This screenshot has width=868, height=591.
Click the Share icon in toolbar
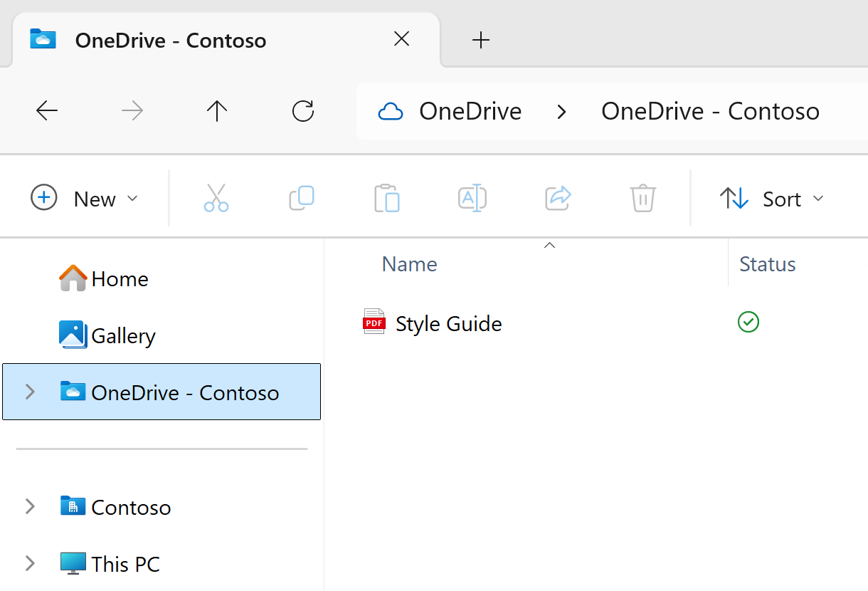[558, 199]
